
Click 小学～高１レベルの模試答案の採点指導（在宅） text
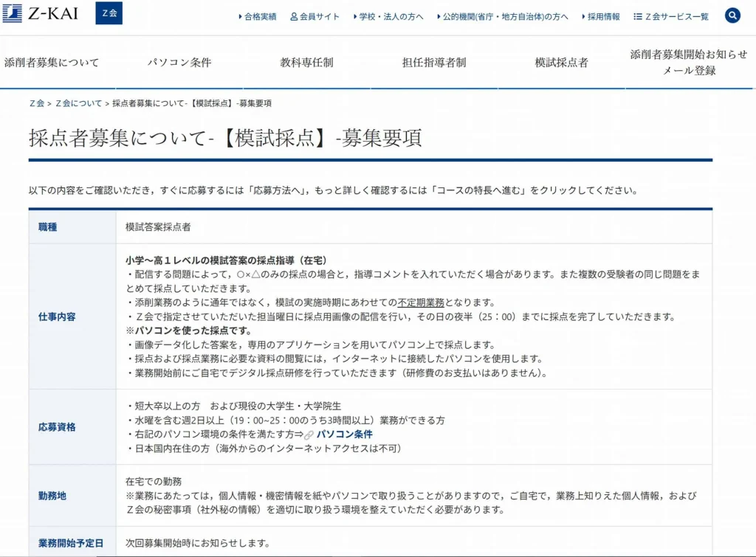coord(226,260)
